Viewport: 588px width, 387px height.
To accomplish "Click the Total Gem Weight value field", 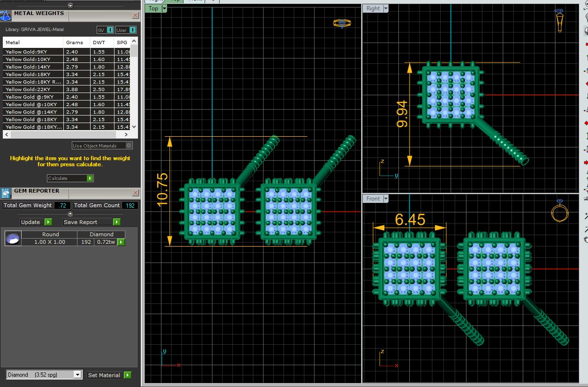I will click(62, 205).
